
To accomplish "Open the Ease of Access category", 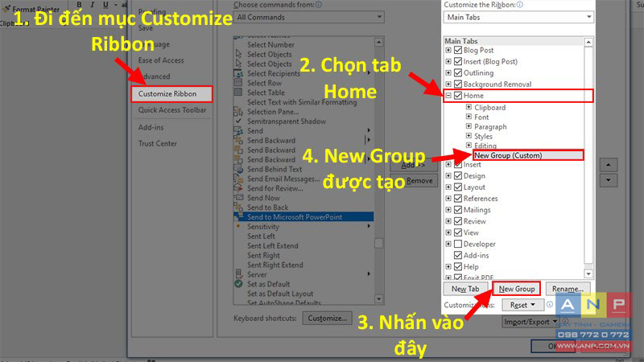I will [x=161, y=60].
